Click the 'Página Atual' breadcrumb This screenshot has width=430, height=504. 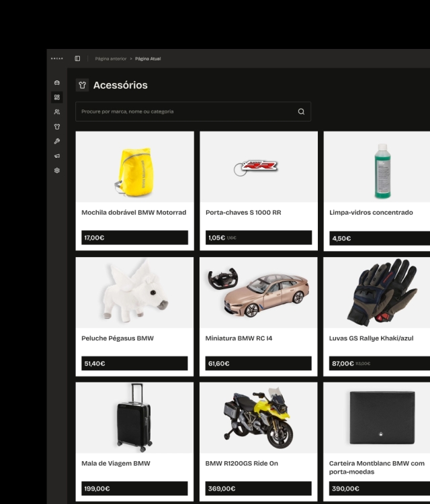(148, 58)
